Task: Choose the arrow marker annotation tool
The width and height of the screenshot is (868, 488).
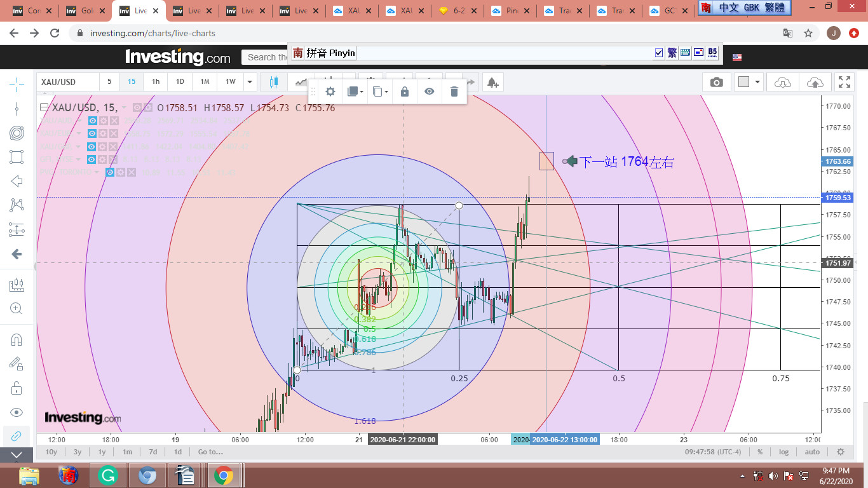Action: (17, 181)
